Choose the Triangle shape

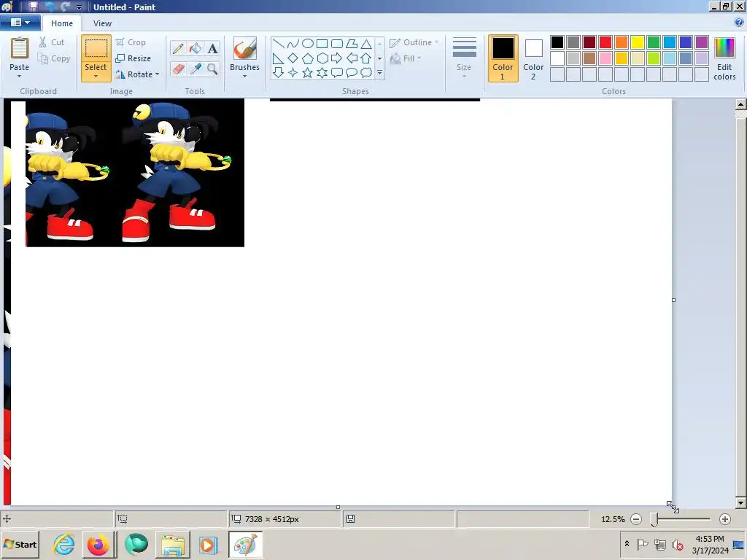[366, 44]
